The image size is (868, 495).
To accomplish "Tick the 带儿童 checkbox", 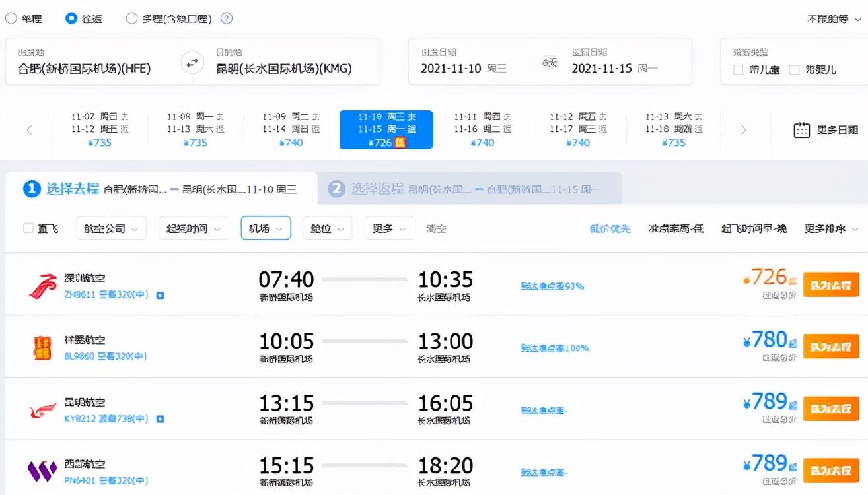I will 739,69.
